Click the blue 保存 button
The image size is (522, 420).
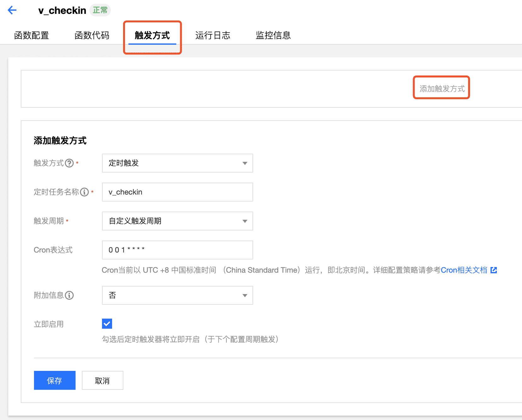[x=55, y=380]
